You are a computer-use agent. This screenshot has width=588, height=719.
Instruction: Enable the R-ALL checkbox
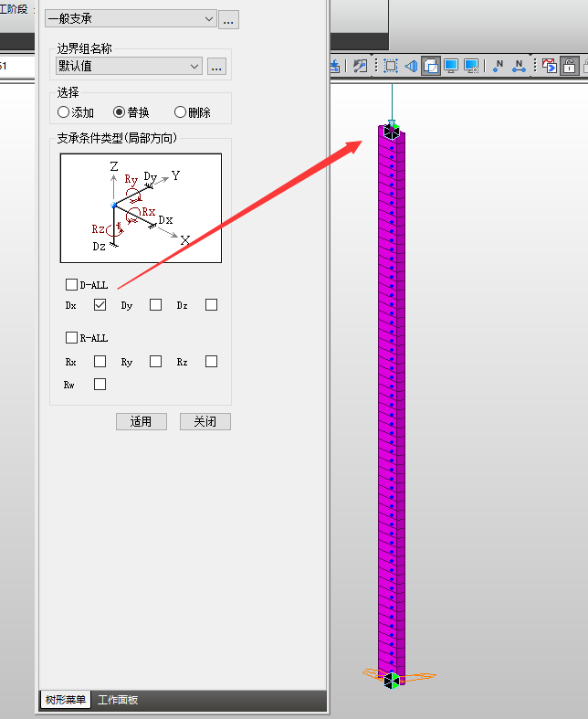pos(72,338)
